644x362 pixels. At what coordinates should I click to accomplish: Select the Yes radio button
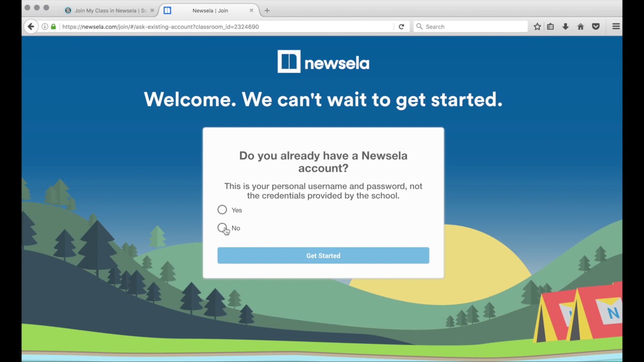tap(222, 210)
